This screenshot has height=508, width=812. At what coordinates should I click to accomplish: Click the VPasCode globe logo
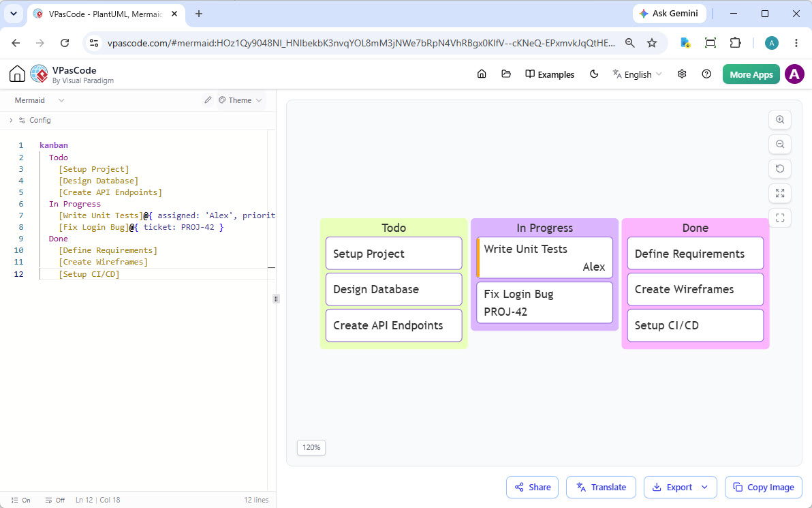[40, 74]
